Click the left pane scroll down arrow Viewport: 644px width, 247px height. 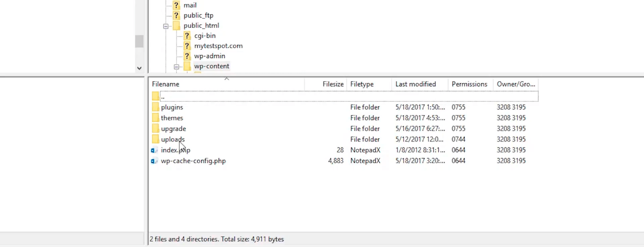(139, 68)
